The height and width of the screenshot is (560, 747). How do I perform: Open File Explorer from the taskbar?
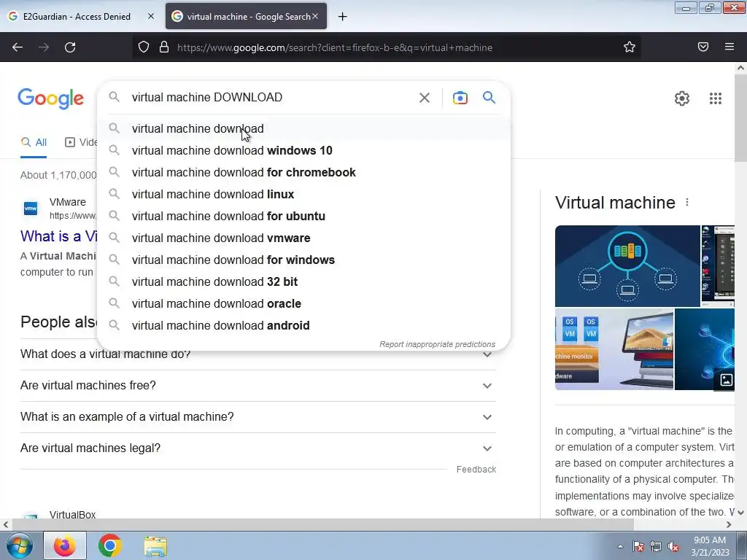[155, 546]
